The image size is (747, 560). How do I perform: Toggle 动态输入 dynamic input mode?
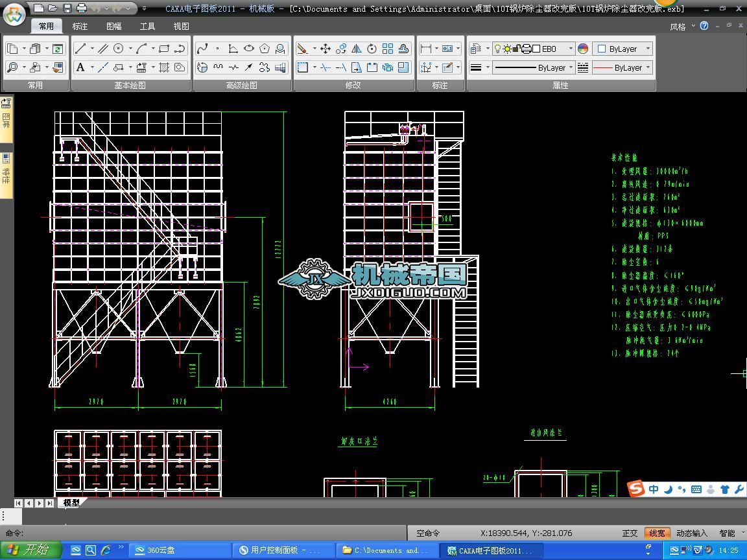coord(692,533)
